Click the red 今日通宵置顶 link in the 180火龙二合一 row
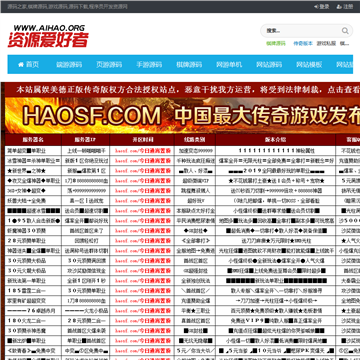The width and height of the screenshot is (360, 360). pos(142,321)
